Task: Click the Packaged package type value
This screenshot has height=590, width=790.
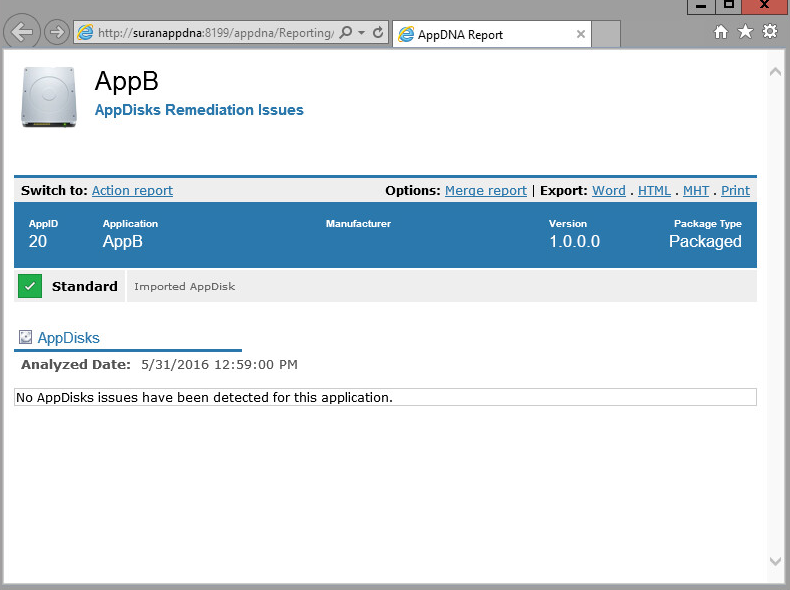Action: (705, 241)
